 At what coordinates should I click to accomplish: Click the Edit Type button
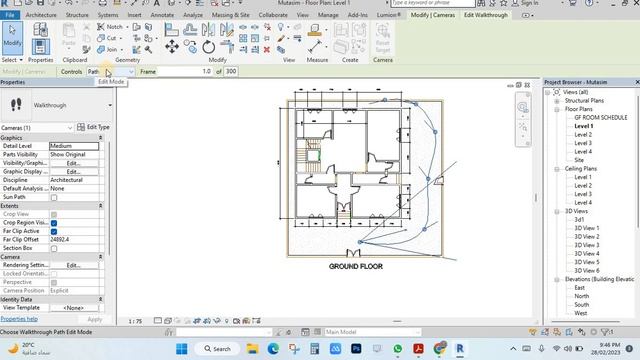93,127
